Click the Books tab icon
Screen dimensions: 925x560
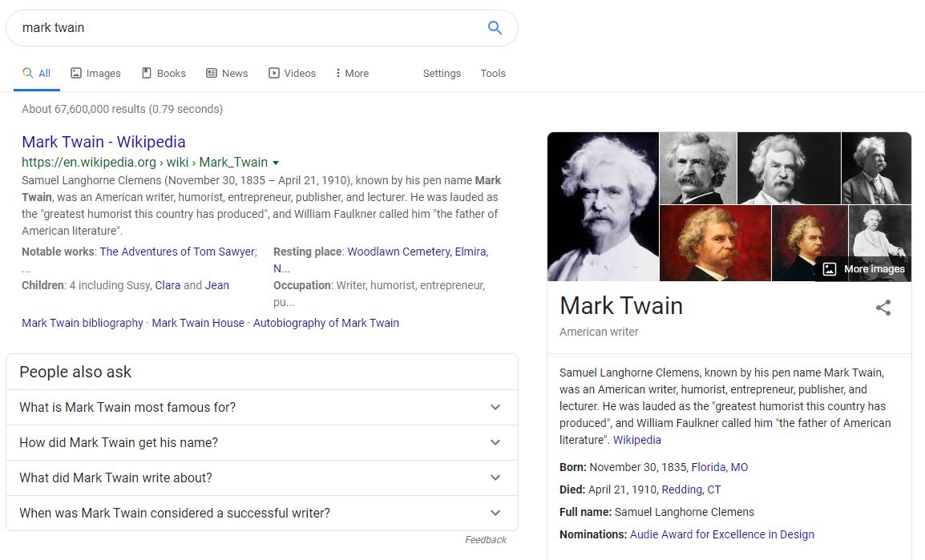tap(147, 73)
